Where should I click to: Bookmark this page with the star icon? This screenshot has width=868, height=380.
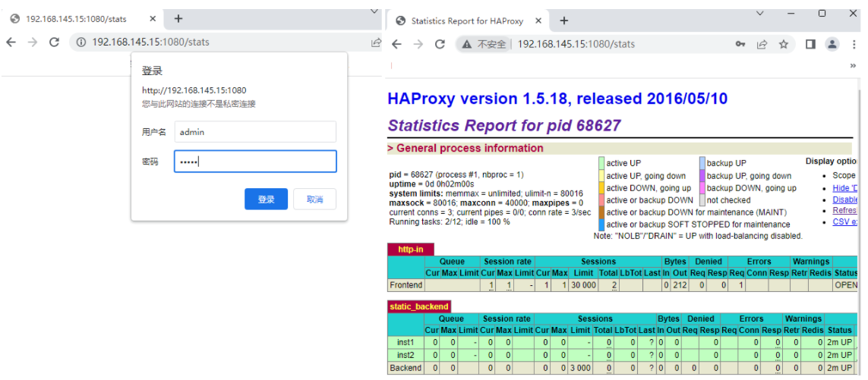point(783,44)
